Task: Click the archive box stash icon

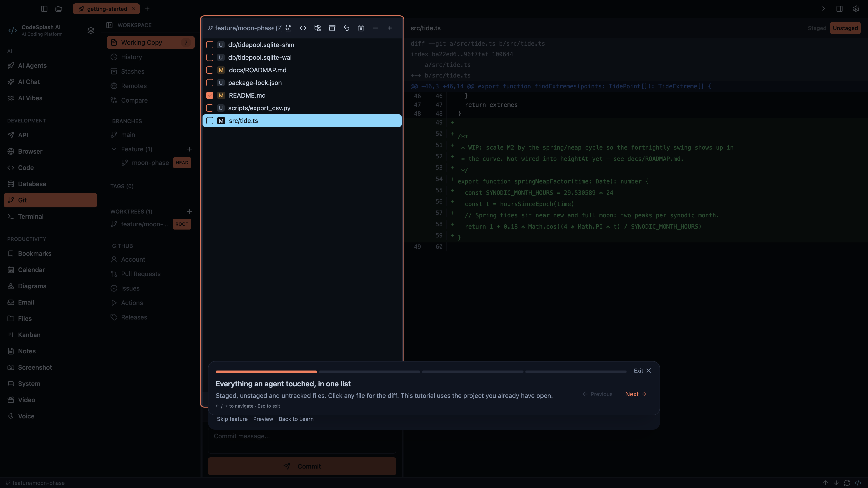Action: 332,28
